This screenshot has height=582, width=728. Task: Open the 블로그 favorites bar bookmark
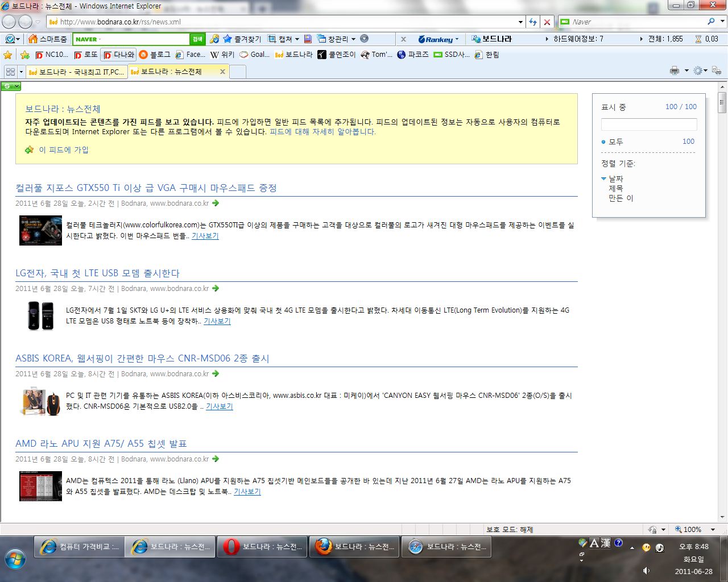[x=155, y=55]
